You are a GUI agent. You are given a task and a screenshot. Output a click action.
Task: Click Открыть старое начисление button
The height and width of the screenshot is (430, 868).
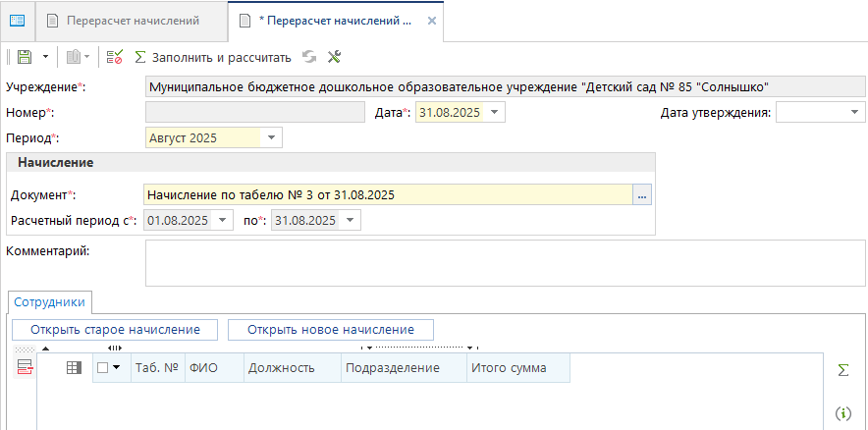(115, 330)
